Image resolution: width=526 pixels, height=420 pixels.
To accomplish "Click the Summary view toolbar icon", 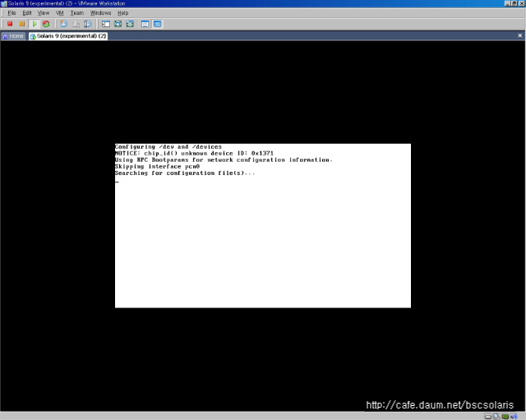I will [145, 24].
